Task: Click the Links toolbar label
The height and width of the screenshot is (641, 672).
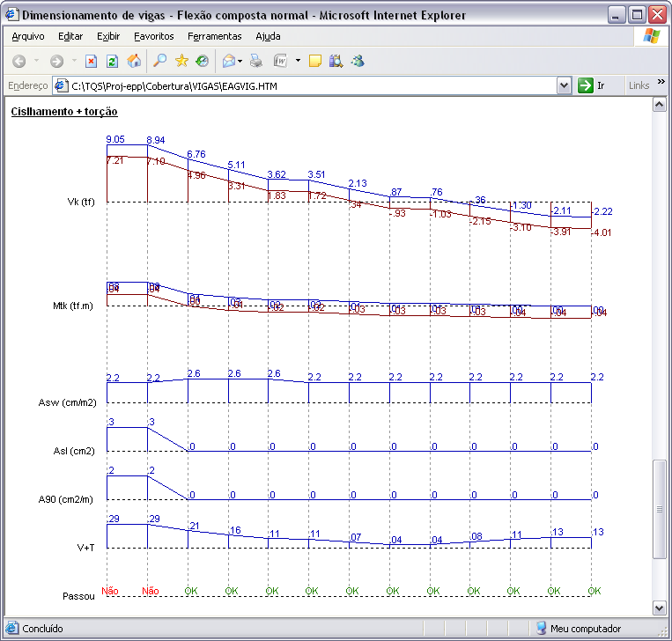Action: point(639,85)
